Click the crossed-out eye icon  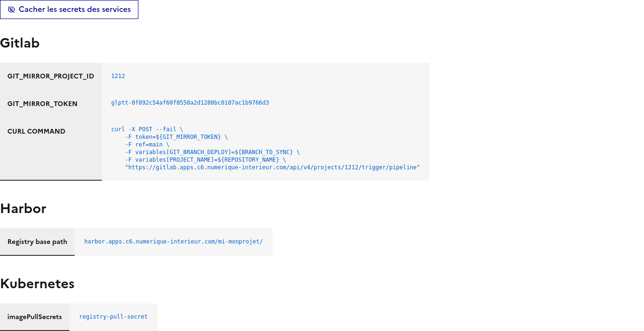click(11, 10)
